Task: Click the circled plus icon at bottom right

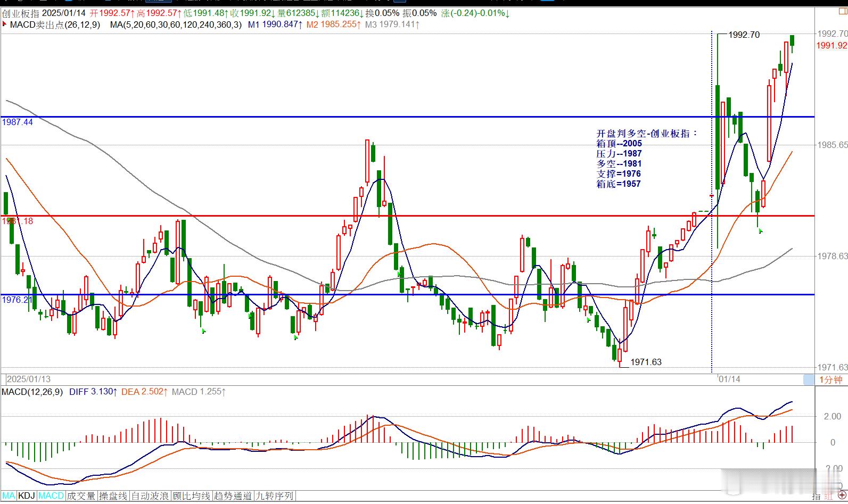Action: (841, 496)
